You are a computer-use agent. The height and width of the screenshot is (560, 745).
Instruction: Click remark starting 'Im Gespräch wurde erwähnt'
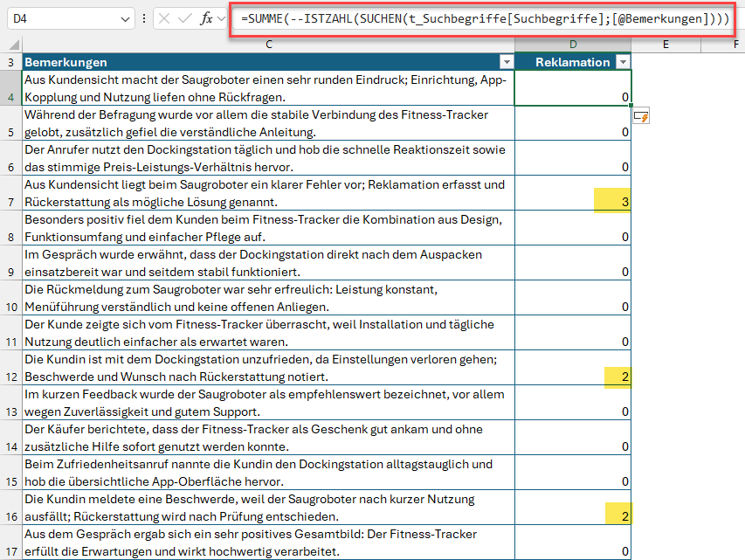[268, 263]
